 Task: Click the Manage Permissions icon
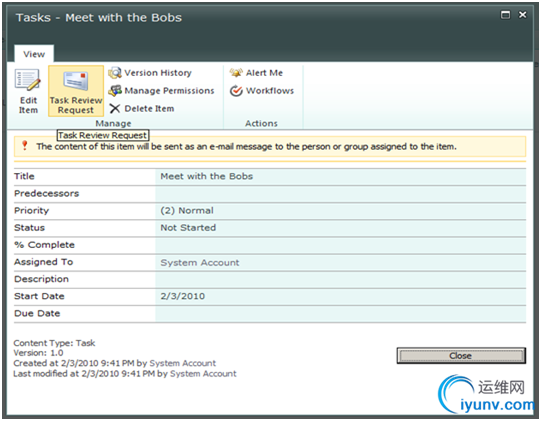pyautogui.click(x=115, y=91)
